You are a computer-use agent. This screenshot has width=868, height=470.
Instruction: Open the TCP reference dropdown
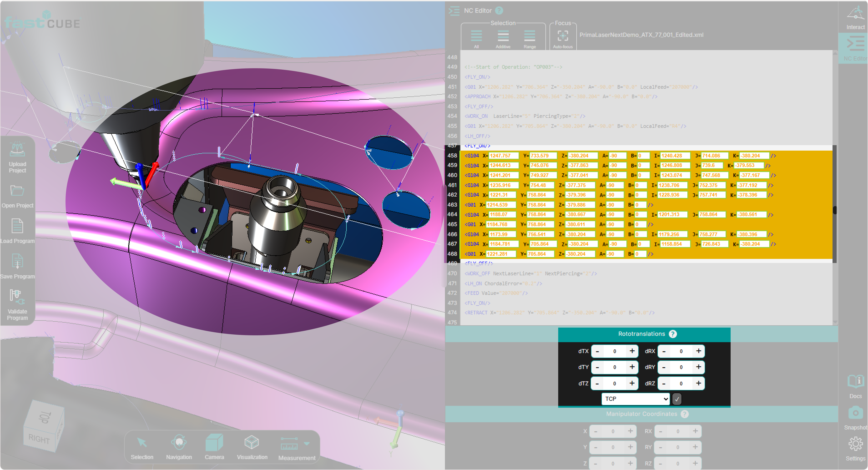click(x=635, y=399)
